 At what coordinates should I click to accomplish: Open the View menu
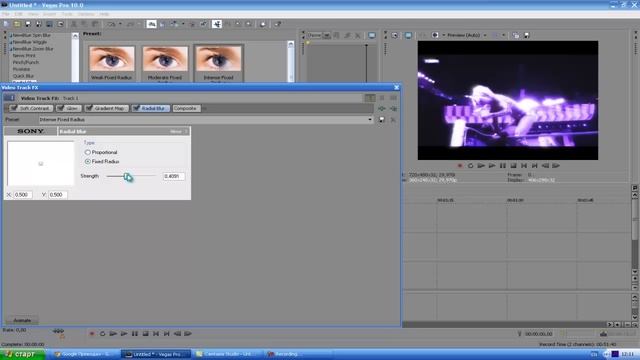pos(33,14)
